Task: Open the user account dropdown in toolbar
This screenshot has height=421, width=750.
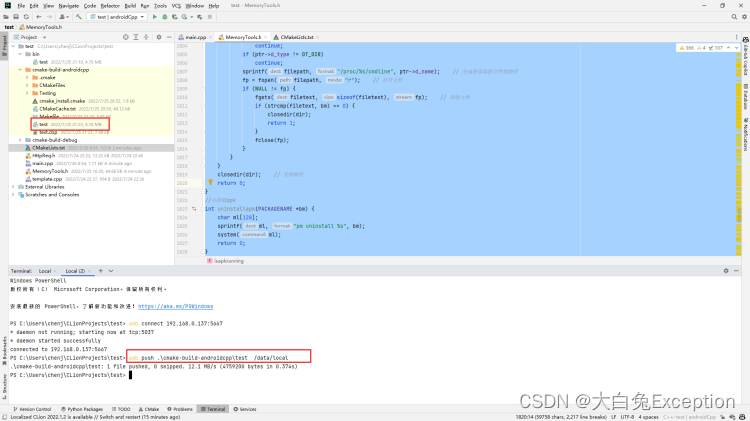Action: (63, 17)
